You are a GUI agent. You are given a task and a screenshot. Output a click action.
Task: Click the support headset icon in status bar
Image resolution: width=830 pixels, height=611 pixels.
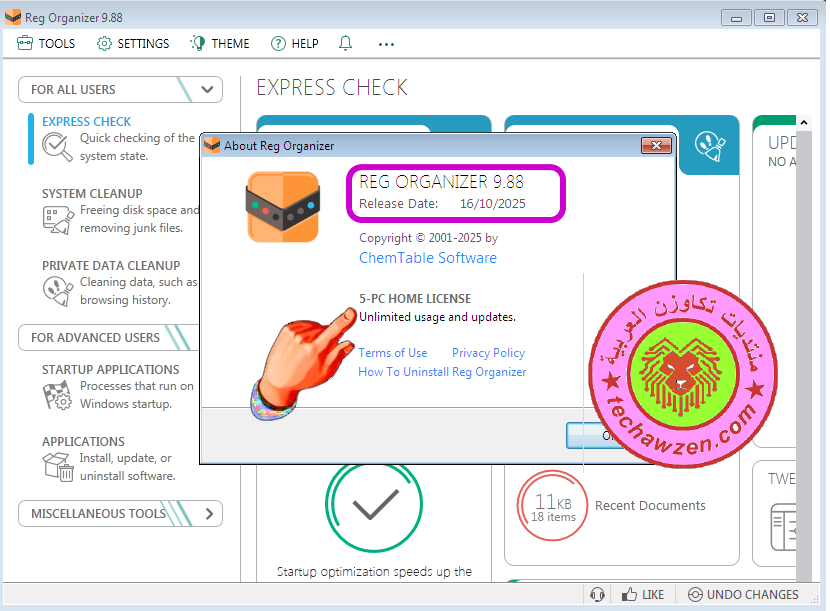pyautogui.click(x=597, y=595)
